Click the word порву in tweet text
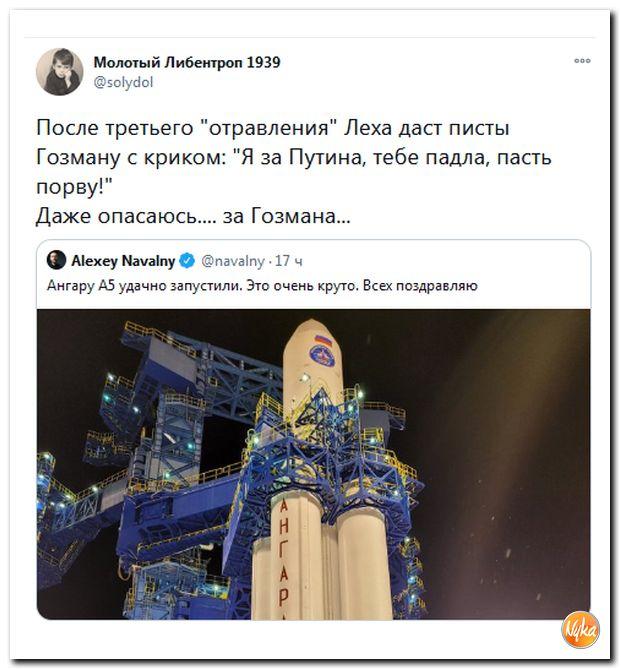The height and width of the screenshot is (670, 621). tap(74, 187)
